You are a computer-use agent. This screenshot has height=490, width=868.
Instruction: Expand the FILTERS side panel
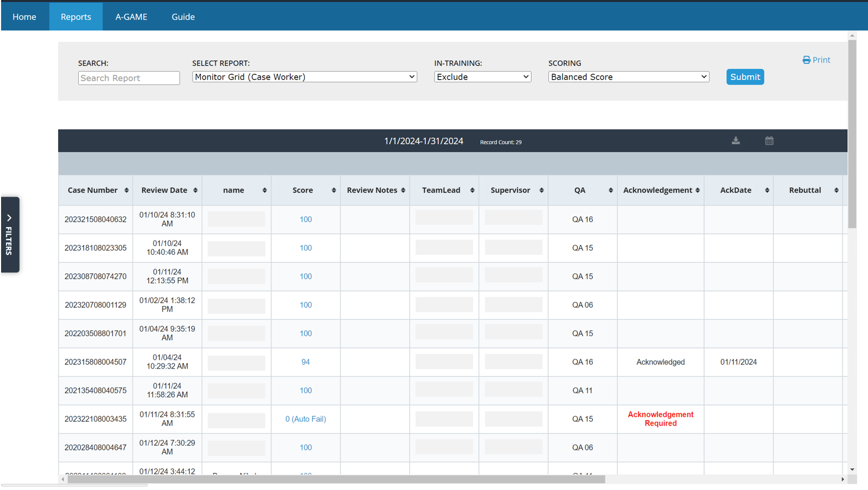pos(10,235)
